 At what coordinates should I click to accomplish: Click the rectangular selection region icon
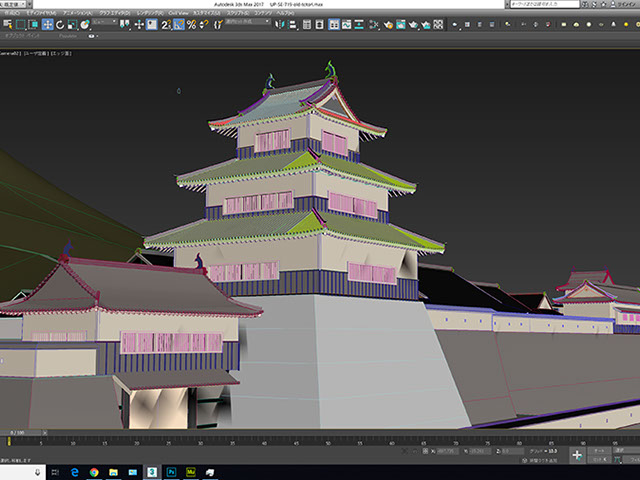(18, 24)
